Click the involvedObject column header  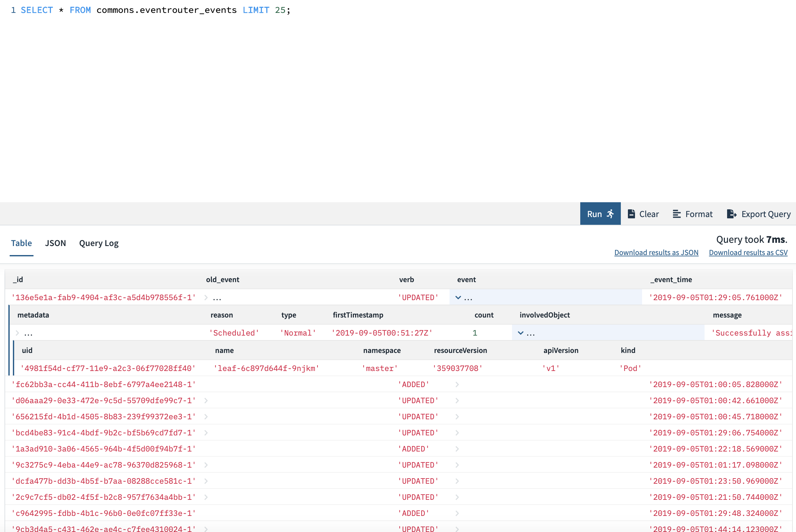(x=544, y=315)
